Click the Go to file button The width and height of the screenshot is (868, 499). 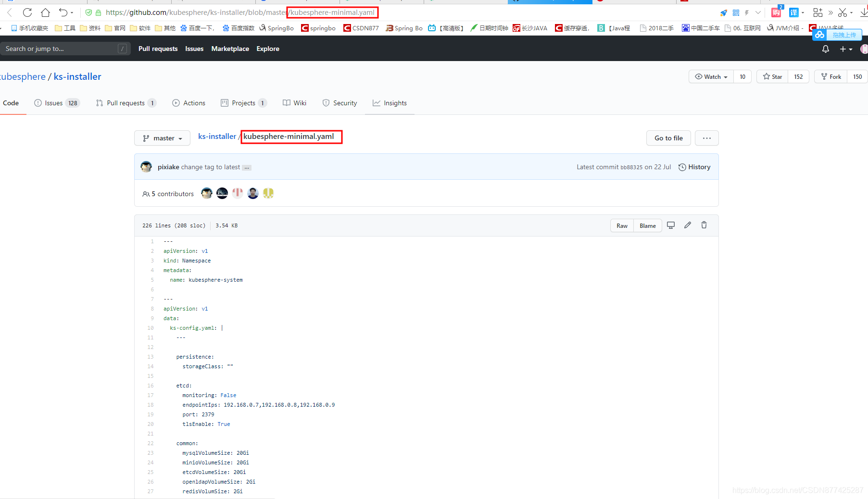pos(668,138)
